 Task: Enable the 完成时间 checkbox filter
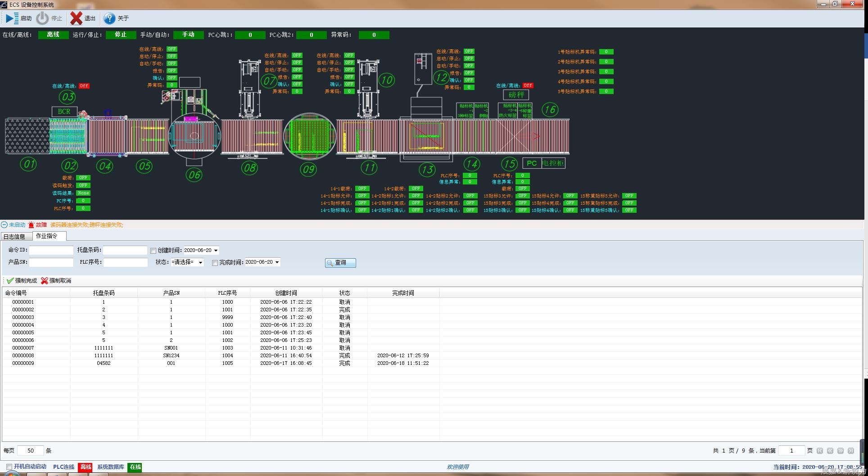[215, 263]
